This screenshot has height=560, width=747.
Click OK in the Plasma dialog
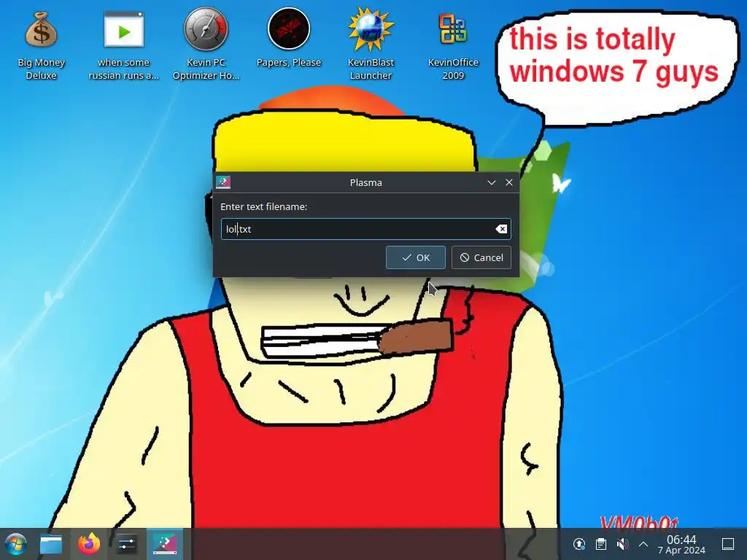coord(415,257)
